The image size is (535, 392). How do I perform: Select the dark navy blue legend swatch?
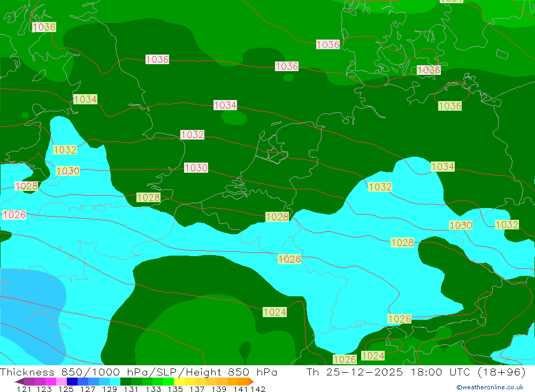pos(72,381)
